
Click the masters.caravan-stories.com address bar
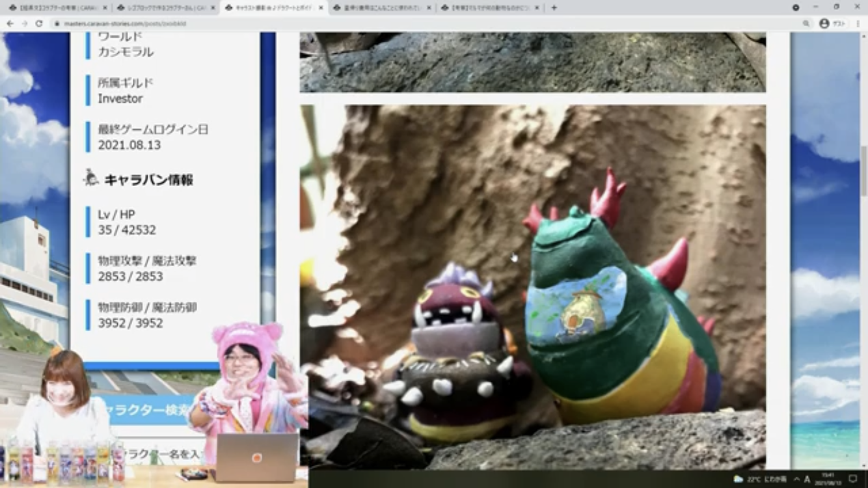(423, 23)
